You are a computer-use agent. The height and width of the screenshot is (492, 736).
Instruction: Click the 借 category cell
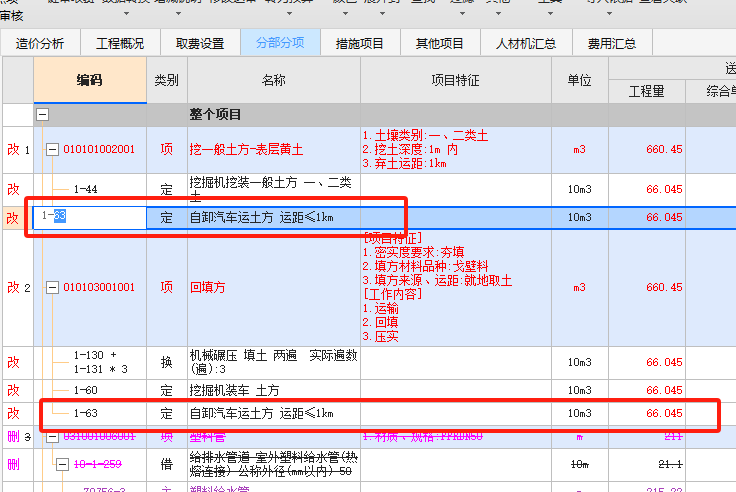coord(167,465)
